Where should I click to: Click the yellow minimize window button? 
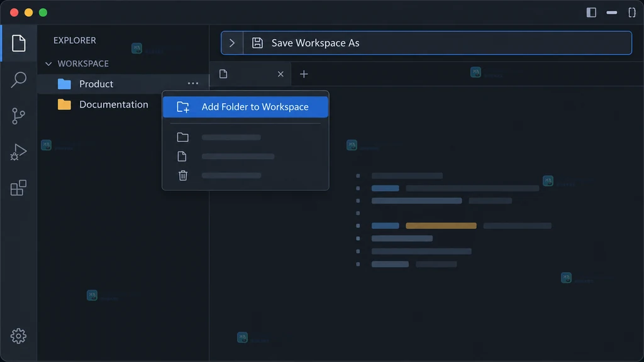(29, 13)
